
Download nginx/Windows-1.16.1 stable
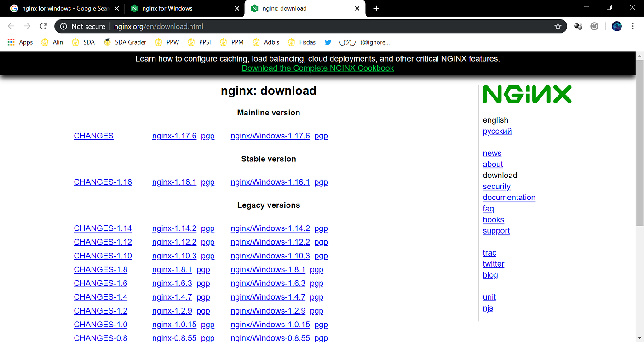[x=270, y=182]
